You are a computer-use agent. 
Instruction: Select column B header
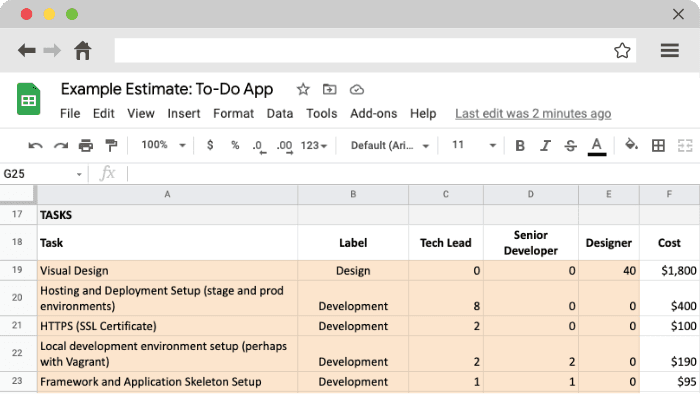[x=353, y=195]
